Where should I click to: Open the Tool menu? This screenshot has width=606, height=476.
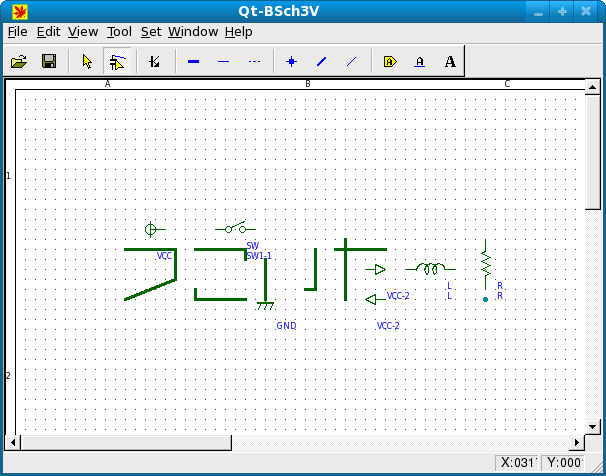119,32
